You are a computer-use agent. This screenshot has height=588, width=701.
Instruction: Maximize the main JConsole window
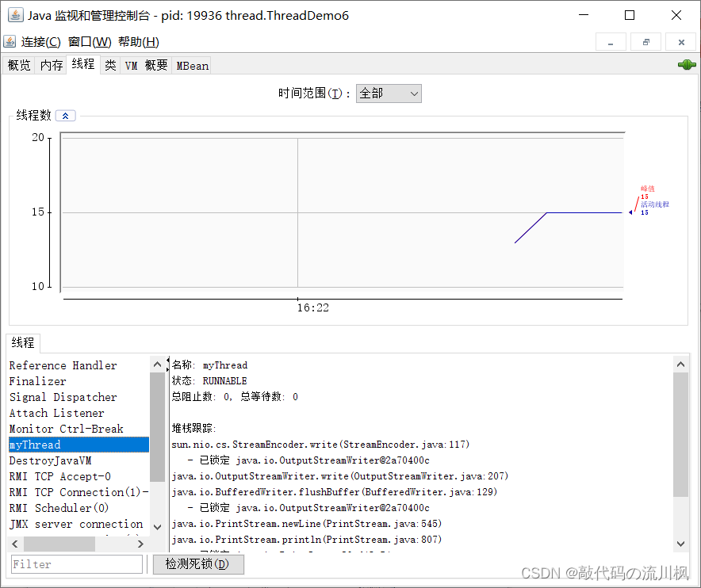click(x=630, y=15)
